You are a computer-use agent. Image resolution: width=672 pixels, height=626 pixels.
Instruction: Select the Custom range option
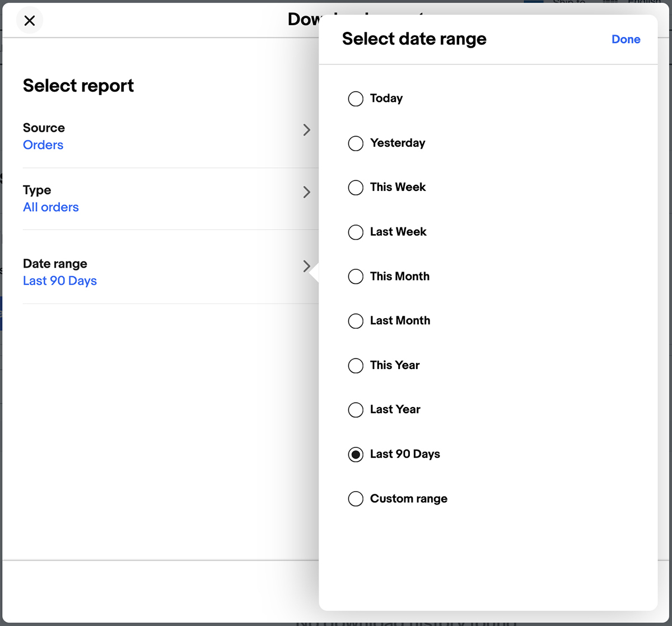click(356, 498)
